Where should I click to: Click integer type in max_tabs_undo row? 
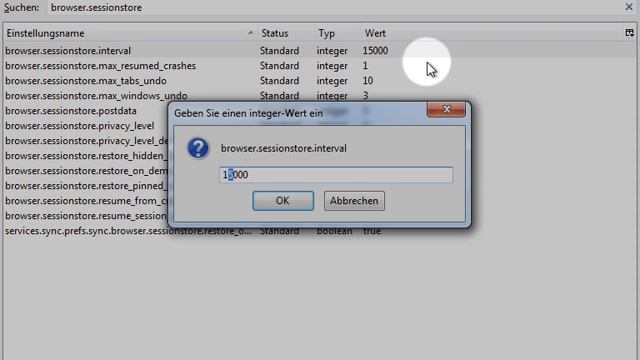pyautogui.click(x=332, y=81)
